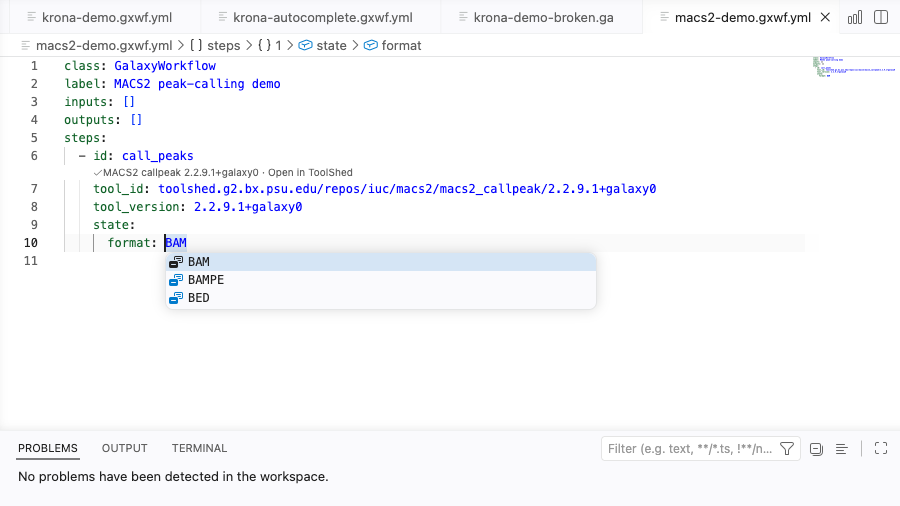900x506 pixels.
Task: Click the collapse all problems icon
Action: point(816,449)
